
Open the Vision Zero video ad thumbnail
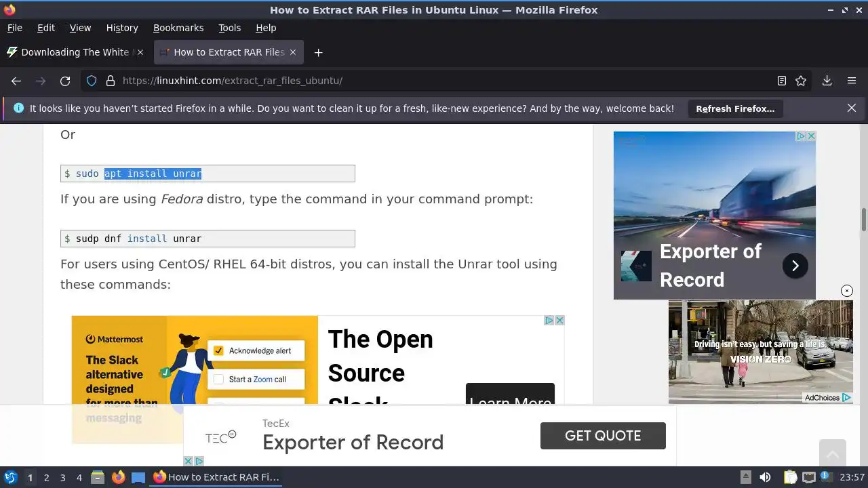[x=760, y=351]
